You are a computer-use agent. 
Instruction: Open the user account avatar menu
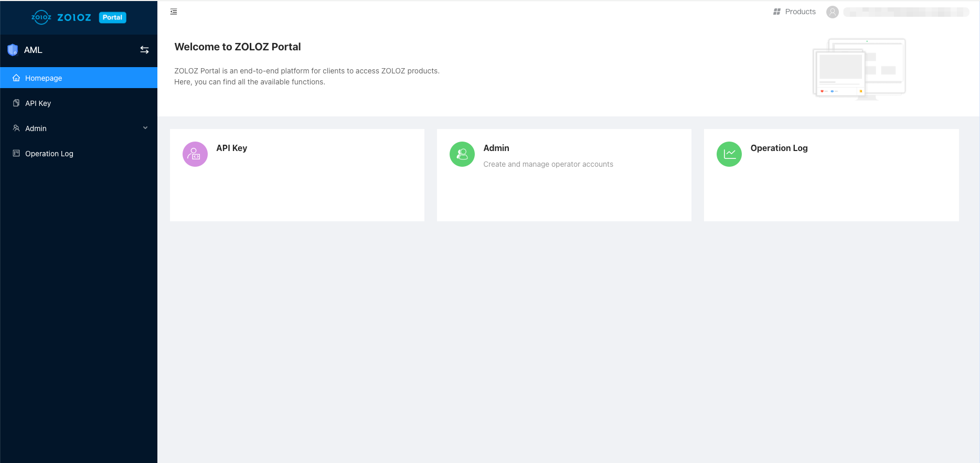[x=832, y=12]
